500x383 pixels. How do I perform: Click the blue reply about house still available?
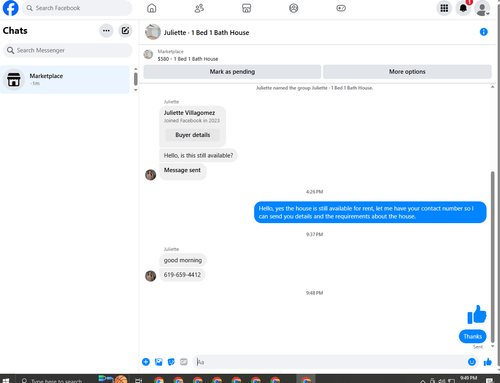pos(370,212)
